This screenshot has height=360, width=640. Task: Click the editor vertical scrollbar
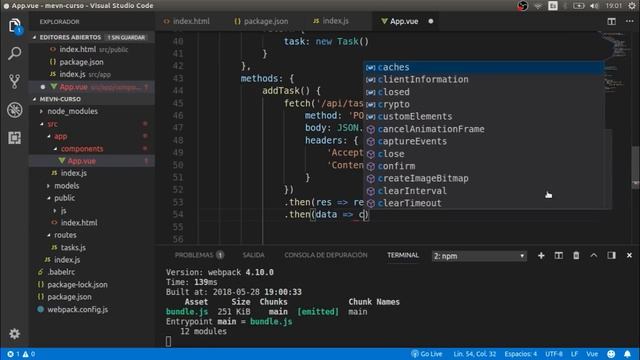click(x=636, y=167)
